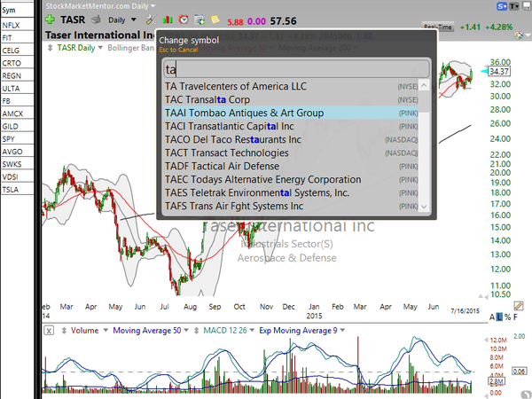
Task: Select TADF Tactical Air Defense
Action: [291, 167]
